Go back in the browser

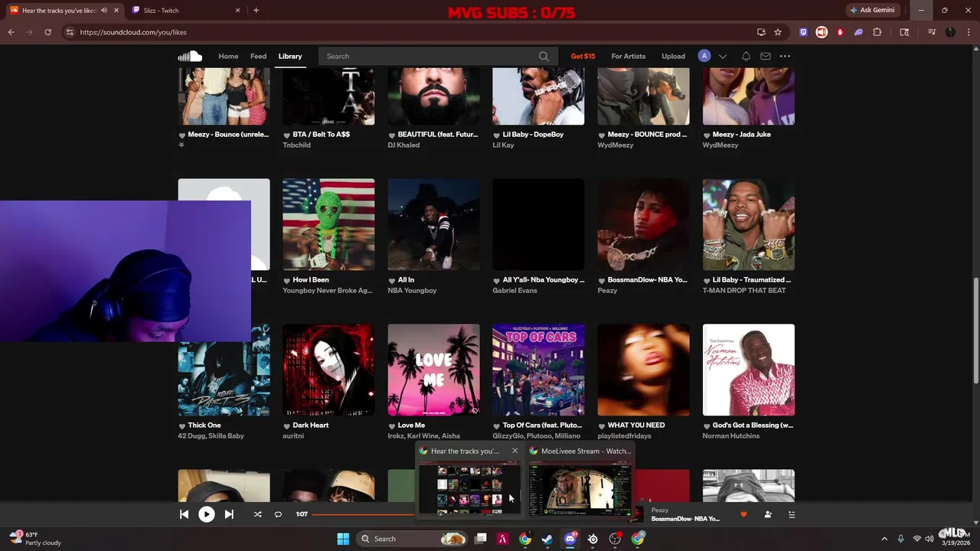tap(11, 32)
